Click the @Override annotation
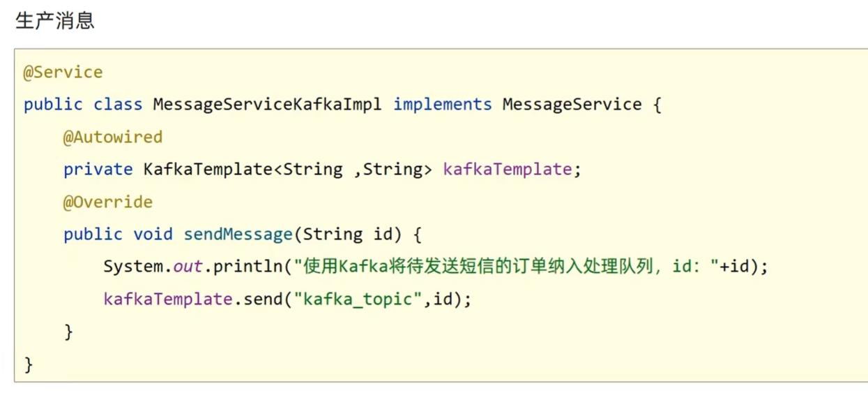Screen dimensions: 868x393 click(x=107, y=202)
